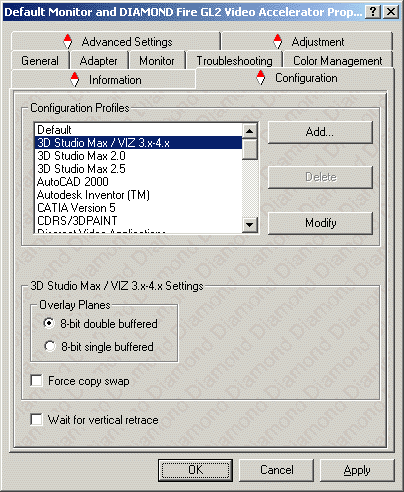Close the properties dialog with the X
Viewport: 404px width, 492px height.
tap(391, 12)
